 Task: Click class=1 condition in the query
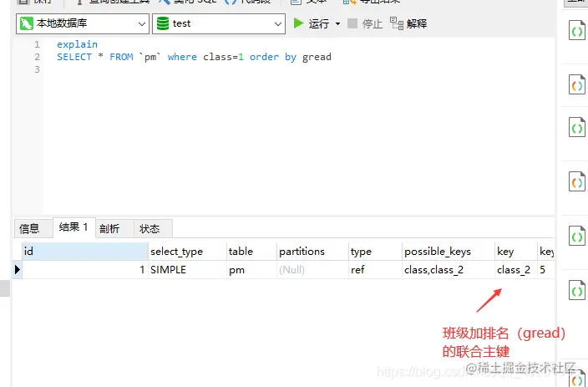point(224,57)
